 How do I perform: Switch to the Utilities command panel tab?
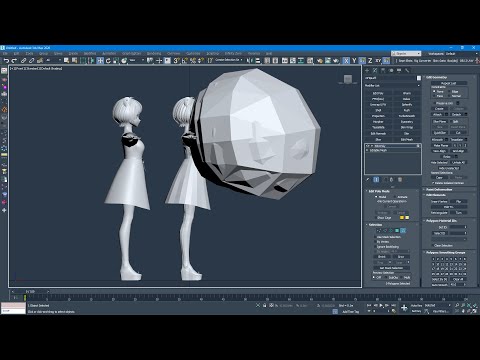[407, 70]
